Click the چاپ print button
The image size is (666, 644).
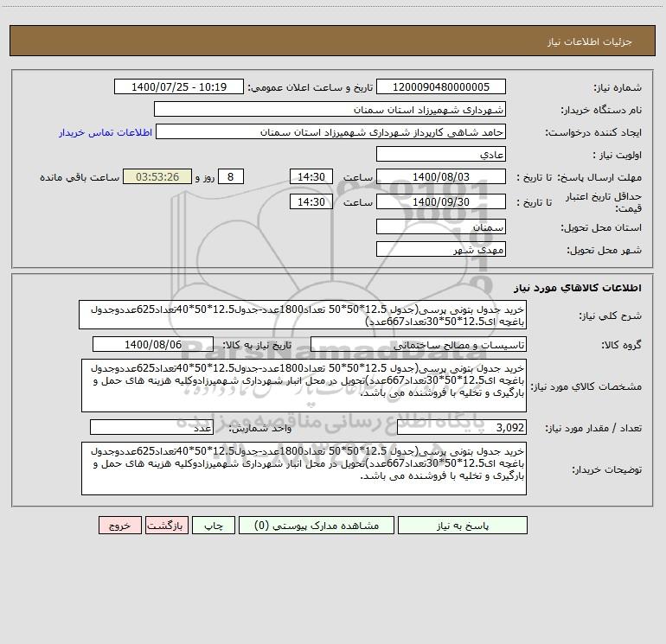[x=214, y=525]
